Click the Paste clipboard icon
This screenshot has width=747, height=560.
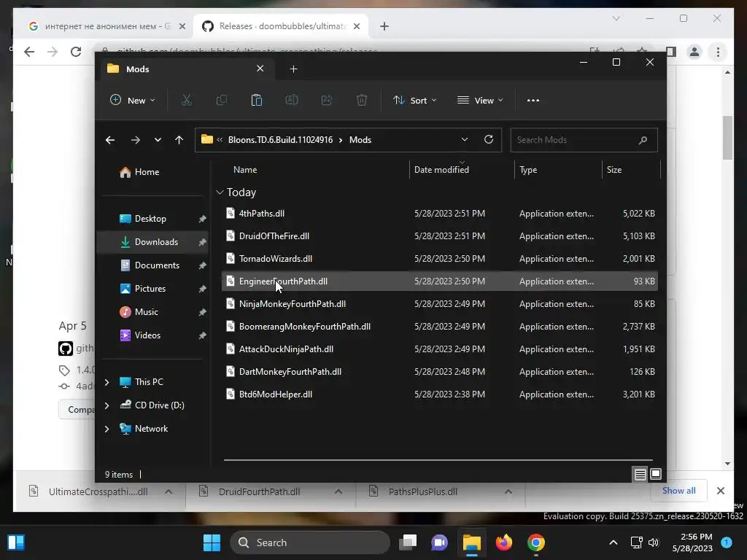256,100
